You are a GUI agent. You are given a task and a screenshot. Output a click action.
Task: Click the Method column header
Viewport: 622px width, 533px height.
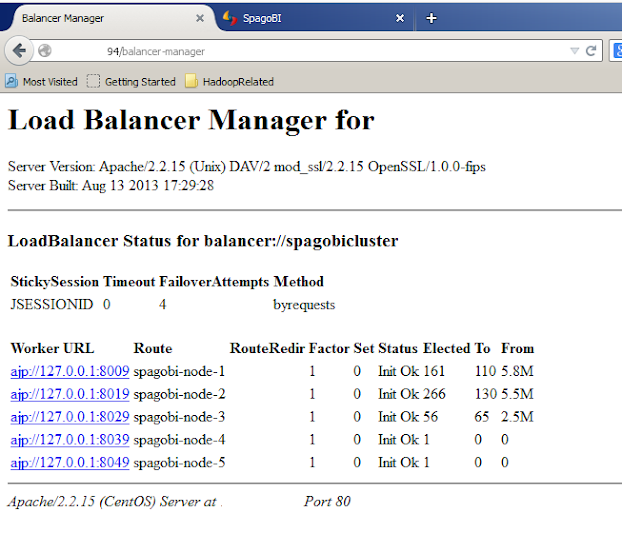point(298,282)
